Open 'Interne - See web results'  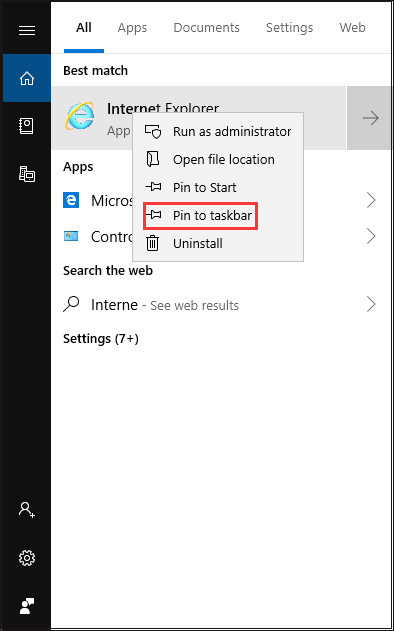(221, 305)
